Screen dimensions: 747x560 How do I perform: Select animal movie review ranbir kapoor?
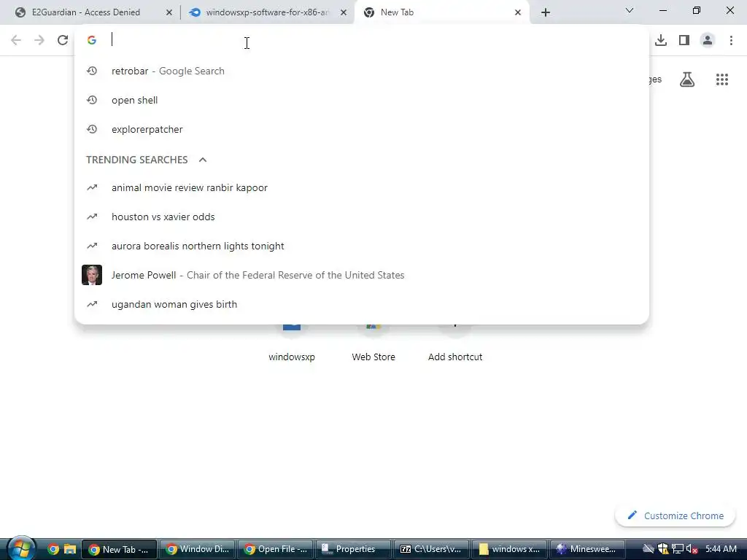[362, 187]
